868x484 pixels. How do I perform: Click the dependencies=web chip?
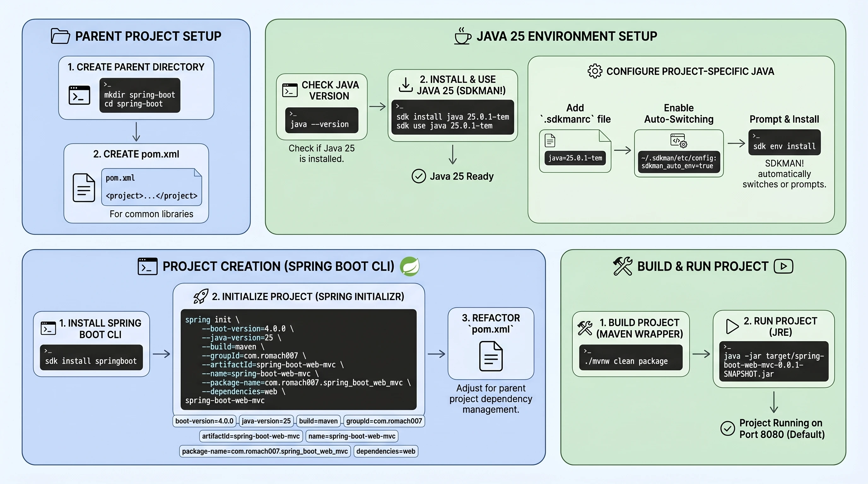click(x=386, y=451)
